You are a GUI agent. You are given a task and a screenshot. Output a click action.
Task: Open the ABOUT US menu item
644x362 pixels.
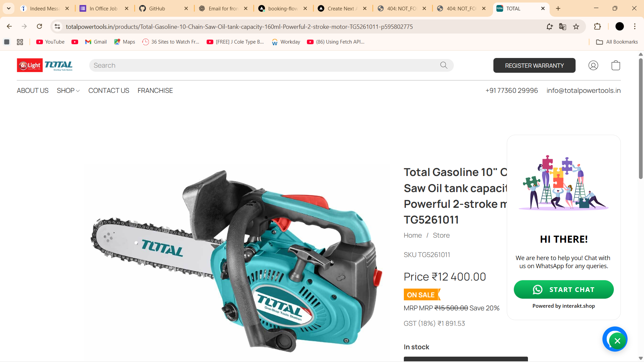[33, 90]
